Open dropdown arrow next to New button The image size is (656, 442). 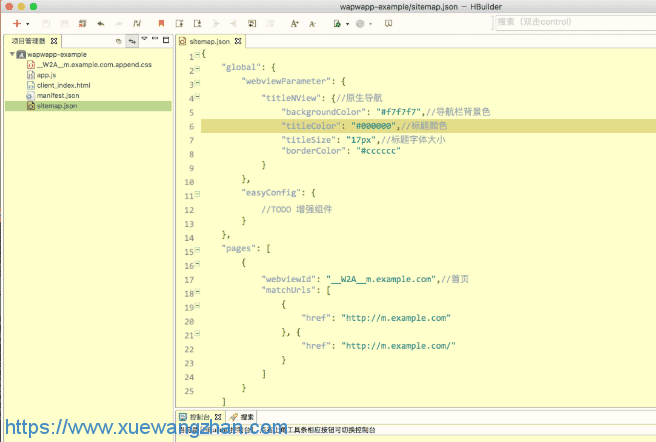click(28, 22)
